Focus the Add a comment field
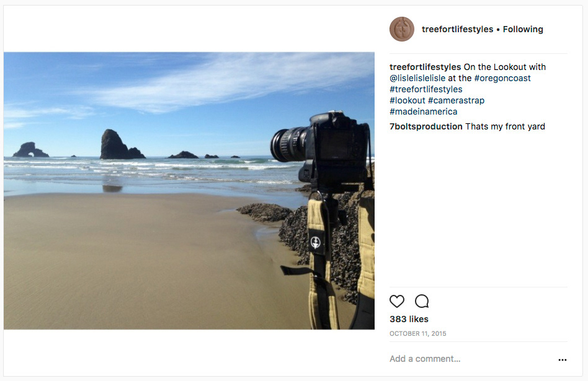The height and width of the screenshot is (381, 588). (471, 359)
